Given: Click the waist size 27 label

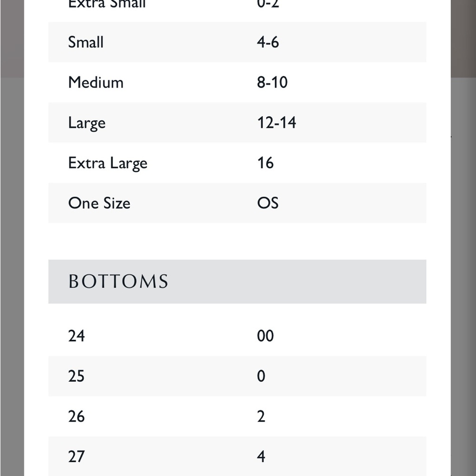Looking at the screenshot, I should click(x=77, y=456).
